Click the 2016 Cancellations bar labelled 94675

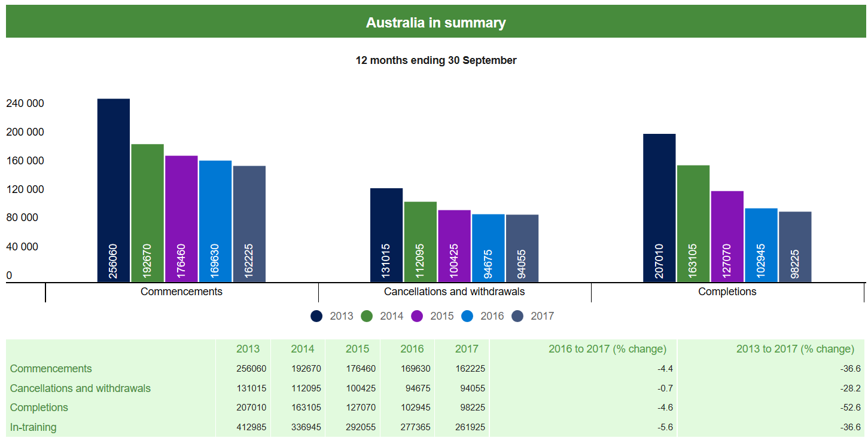click(x=488, y=248)
